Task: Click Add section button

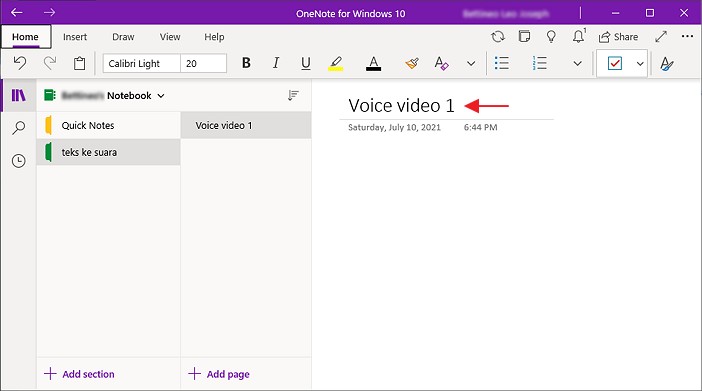Action: (x=79, y=374)
